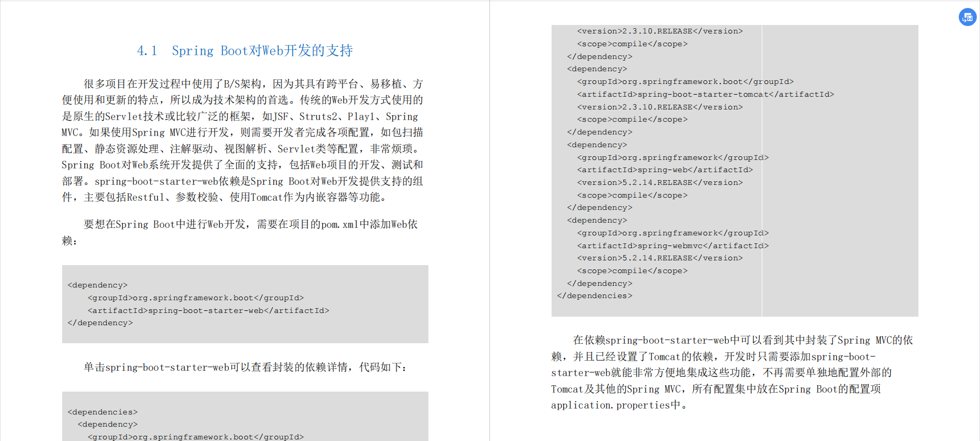Click the groupId line directly above spring-web artifactId
This screenshot has height=441, width=980.
pos(673,157)
